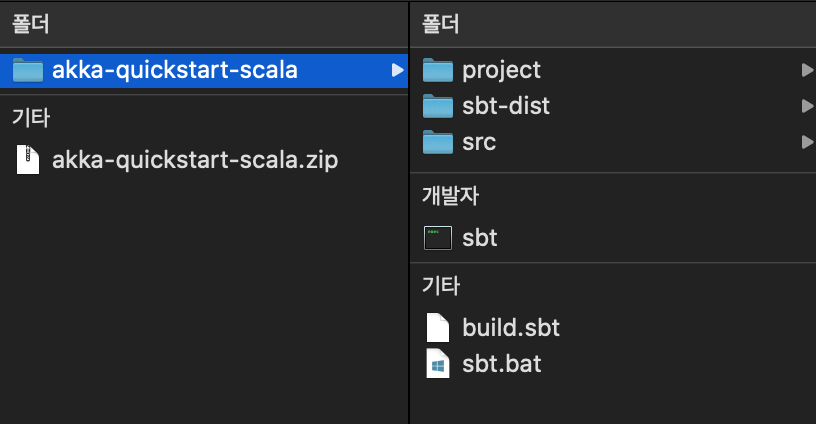Expand the akka-quickstart-scala folder arrow
The height and width of the screenshot is (424, 816).
397,70
